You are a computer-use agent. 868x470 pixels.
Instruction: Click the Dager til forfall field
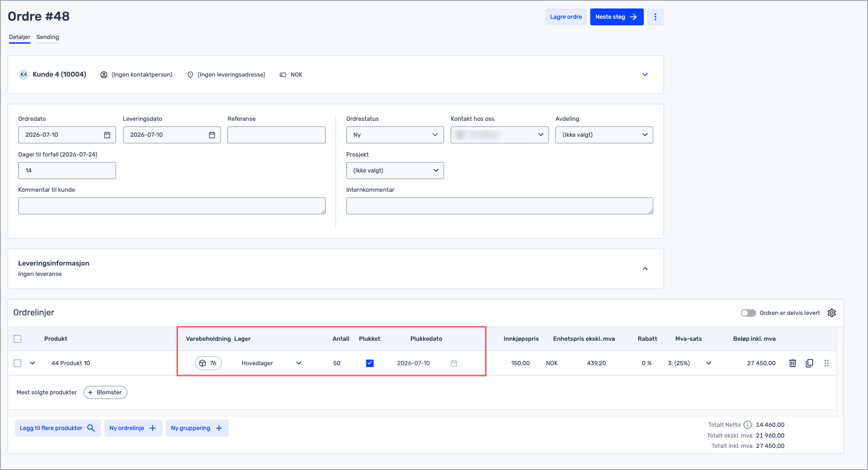(67, 171)
